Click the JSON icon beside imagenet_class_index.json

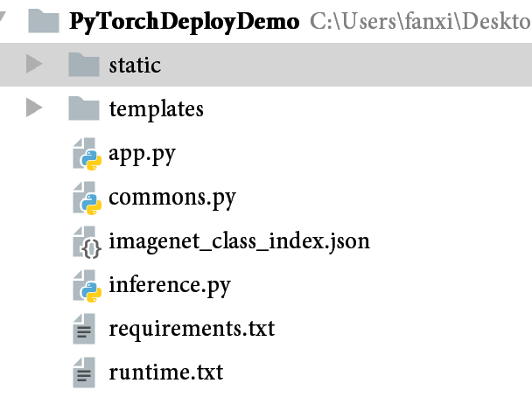87,241
